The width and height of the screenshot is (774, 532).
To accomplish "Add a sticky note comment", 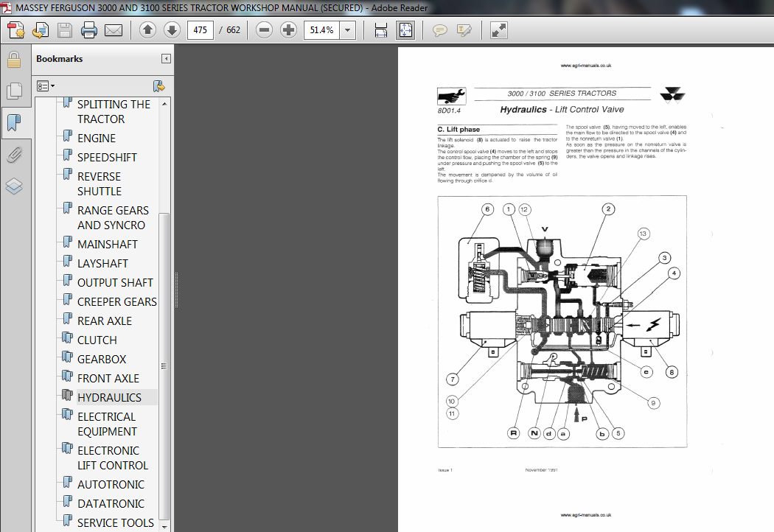I will (439, 31).
